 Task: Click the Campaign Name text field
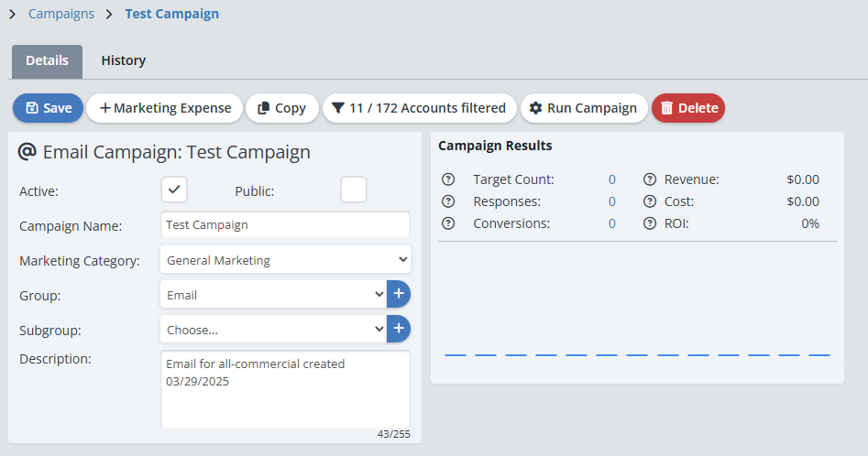pos(285,225)
